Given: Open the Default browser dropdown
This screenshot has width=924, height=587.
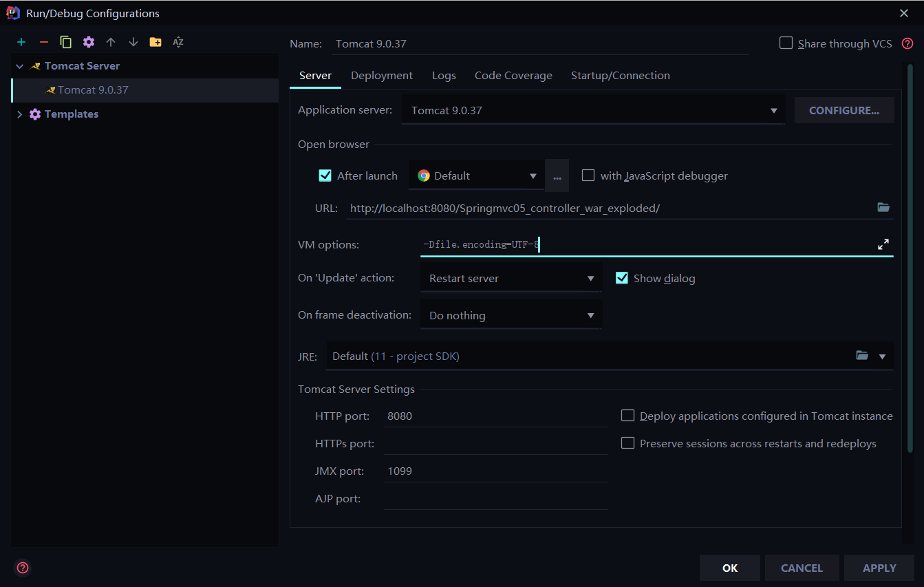Looking at the screenshot, I should [477, 175].
